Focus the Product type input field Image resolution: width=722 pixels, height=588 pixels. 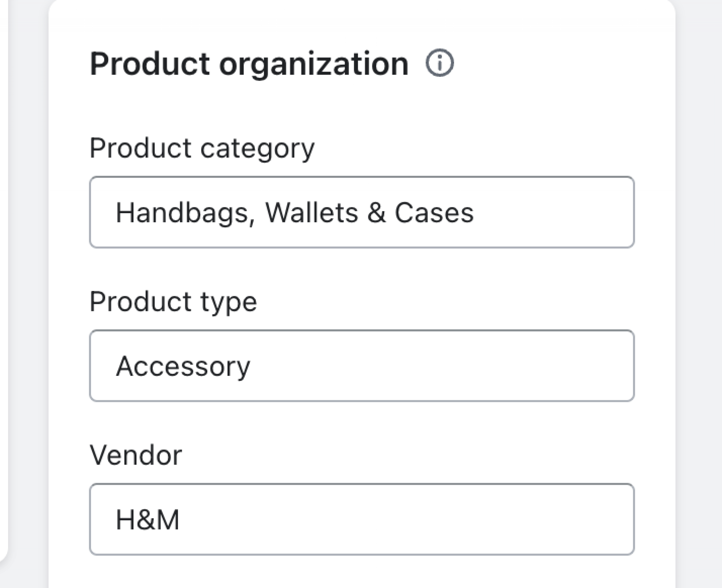click(362, 366)
